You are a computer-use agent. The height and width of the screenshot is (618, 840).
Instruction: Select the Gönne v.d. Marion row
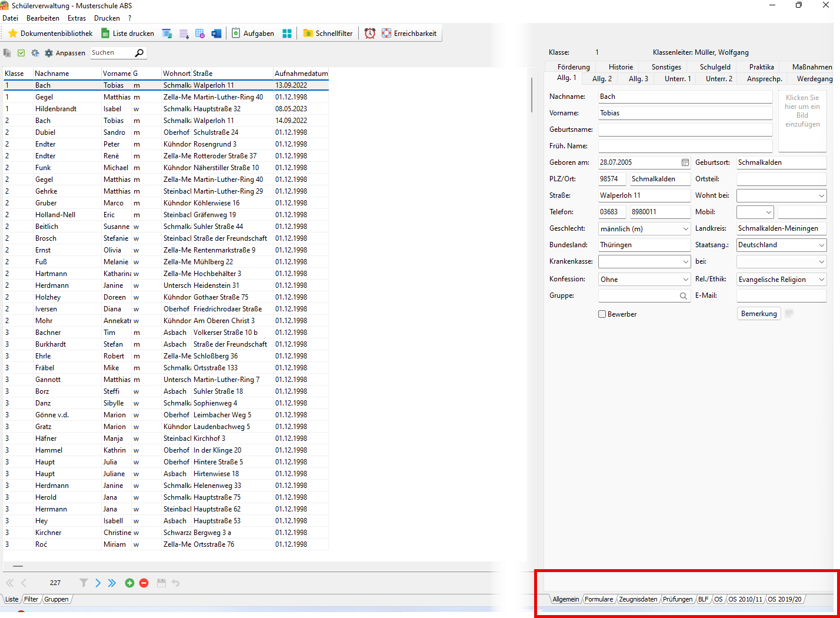point(165,415)
